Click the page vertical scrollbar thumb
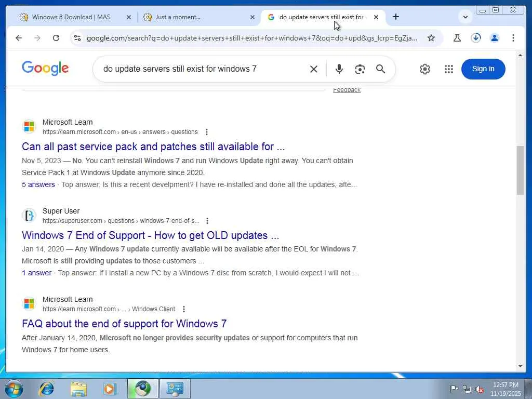This screenshot has height=399, width=532. [x=520, y=170]
